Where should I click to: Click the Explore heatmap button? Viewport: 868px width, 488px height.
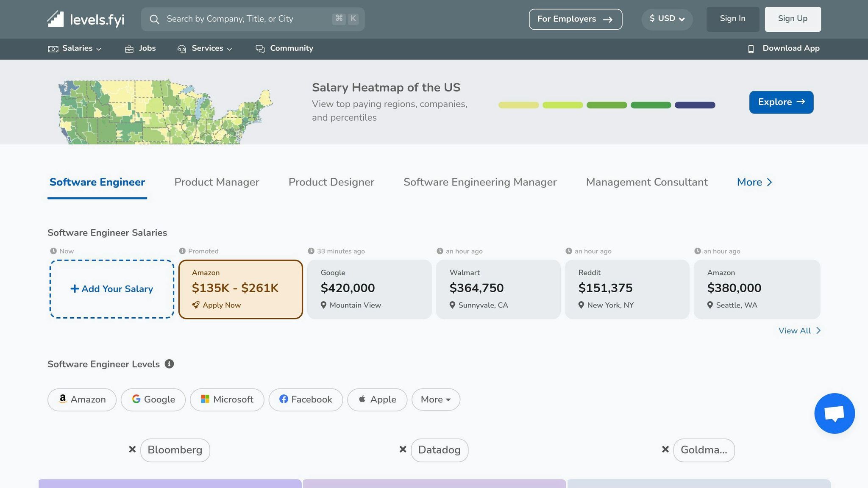click(x=781, y=102)
